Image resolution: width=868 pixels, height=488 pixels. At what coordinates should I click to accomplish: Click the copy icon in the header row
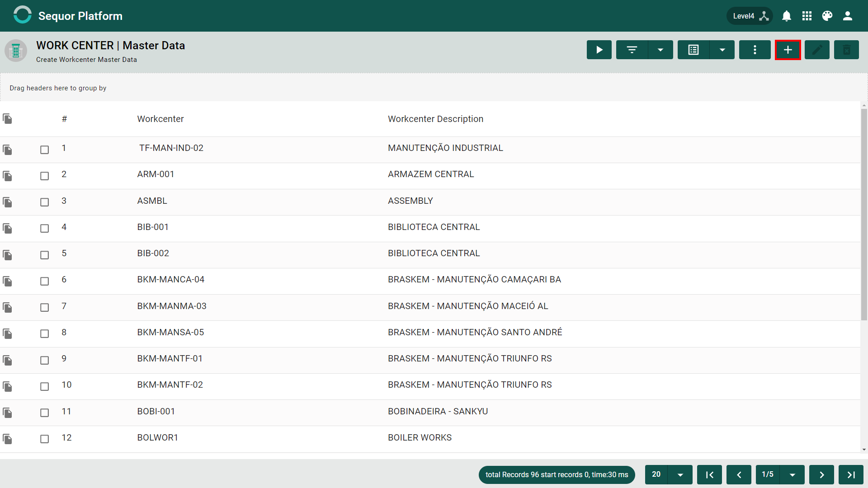coord(7,119)
